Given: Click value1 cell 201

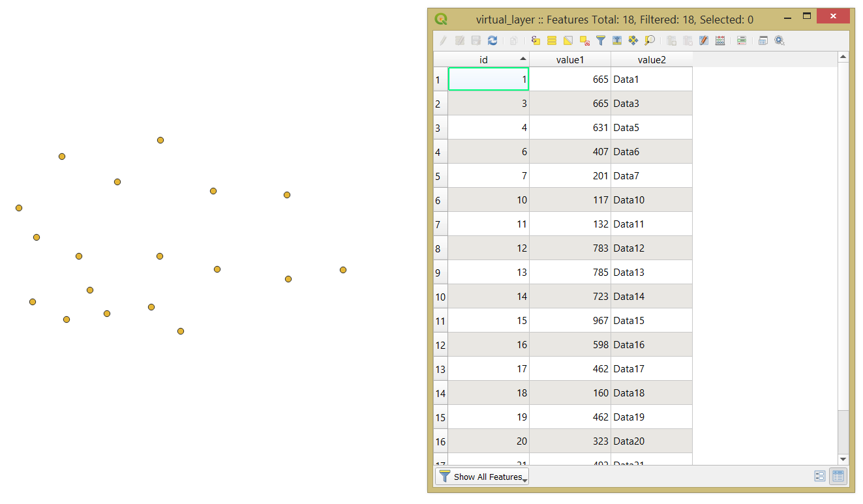Looking at the screenshot, I should [x=570, y=176].
